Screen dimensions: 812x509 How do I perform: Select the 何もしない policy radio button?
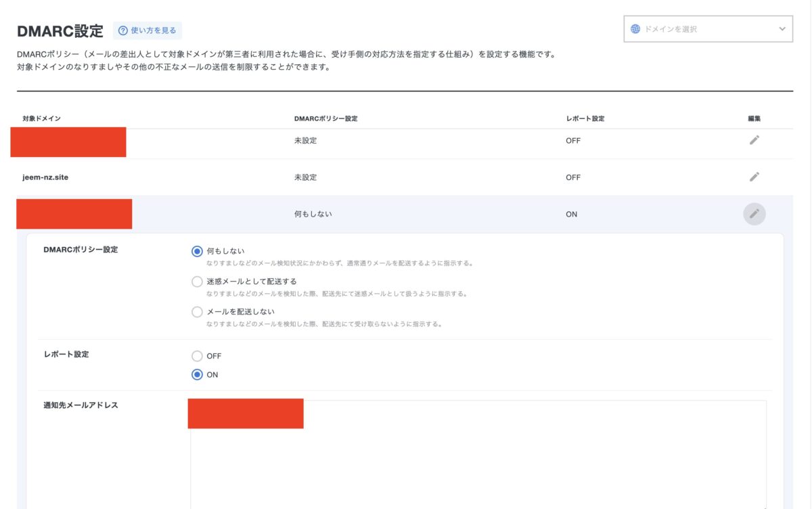tap(197, 251)
